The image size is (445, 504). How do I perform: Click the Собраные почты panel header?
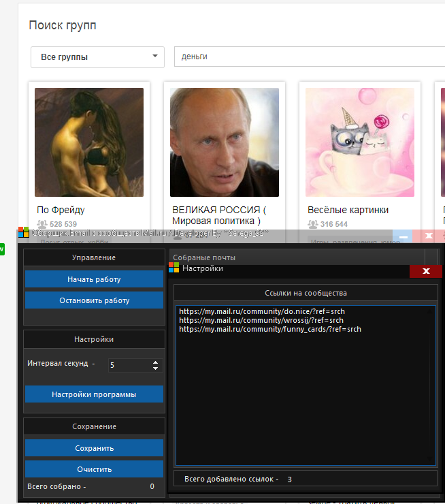[x=297, y=257]
